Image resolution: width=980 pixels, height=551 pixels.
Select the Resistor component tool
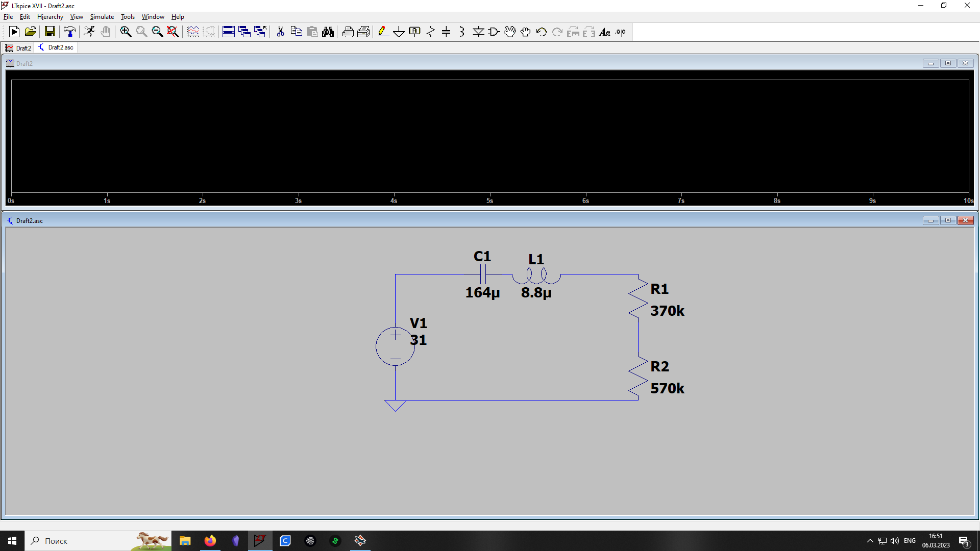click(x=430, y=32)
